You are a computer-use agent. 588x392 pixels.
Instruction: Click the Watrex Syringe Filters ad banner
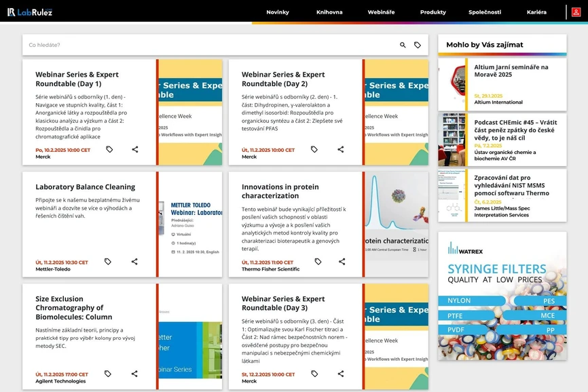502,296
